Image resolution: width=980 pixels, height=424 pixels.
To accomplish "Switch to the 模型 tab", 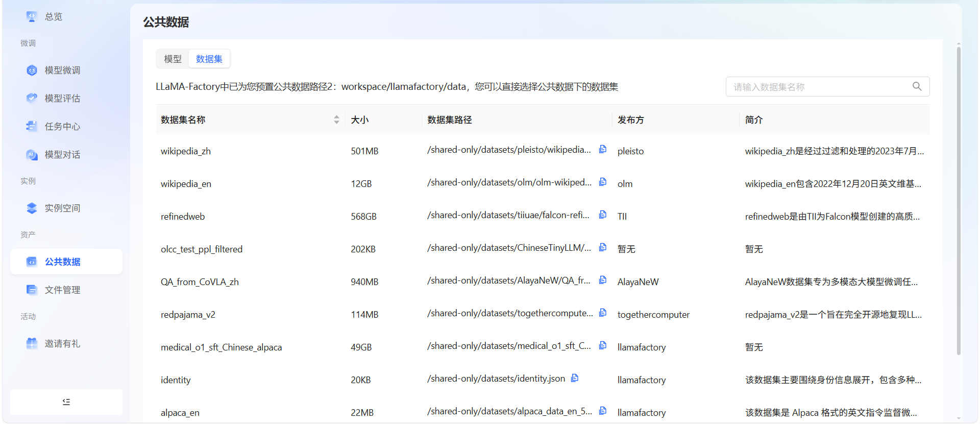I will tap(173, 59).
